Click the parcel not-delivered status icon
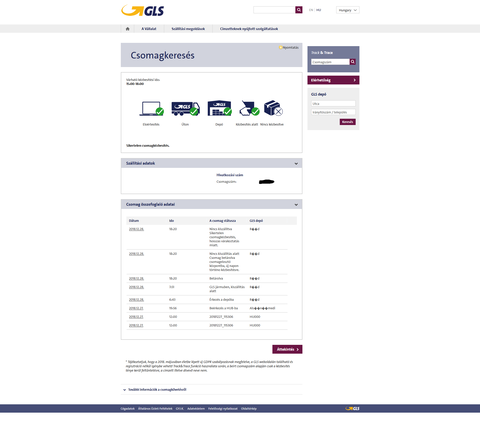The image size is (480, 426). click(x=273, y=108)
